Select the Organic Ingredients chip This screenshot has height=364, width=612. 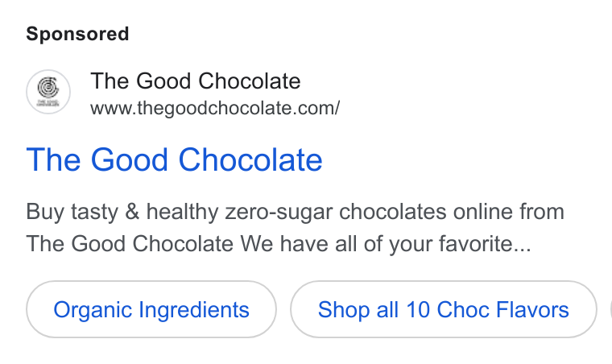(x=151, y=309)
